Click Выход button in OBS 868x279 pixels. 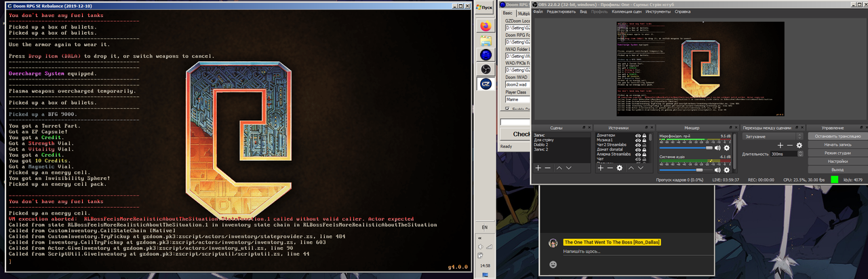pos(837,170)
